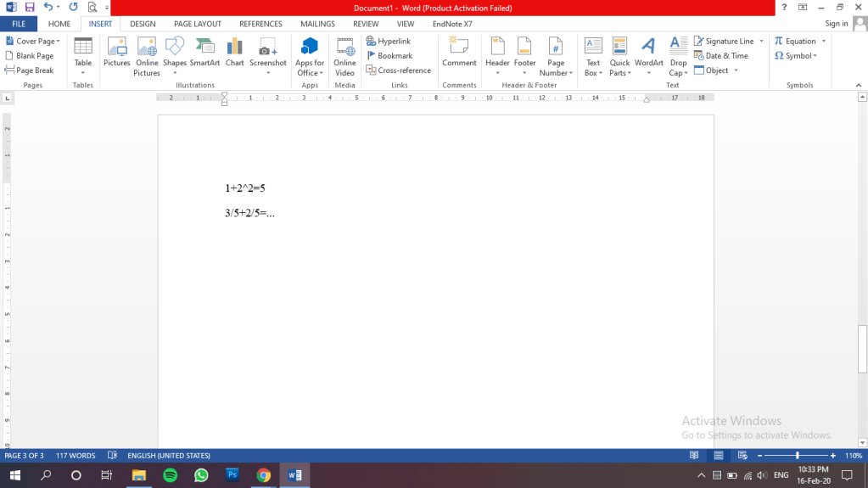The width and height of the screenshot is (868, 488).
Task: Toggle the tab stop selector beside ruler
Action: (x=8, y=98)
